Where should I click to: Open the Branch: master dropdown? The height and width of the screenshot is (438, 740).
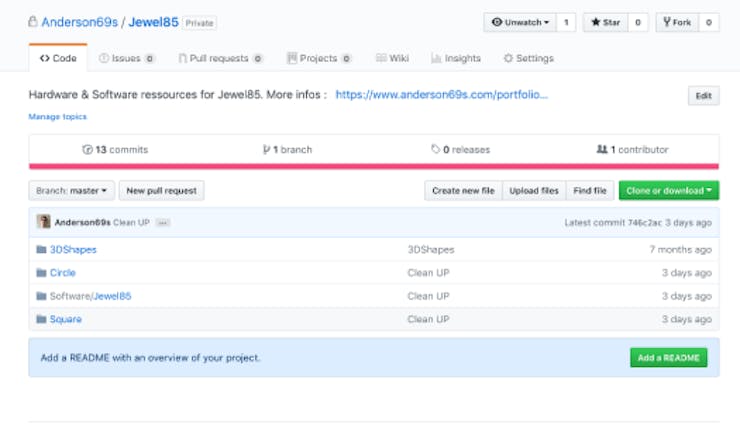point(71,191)
